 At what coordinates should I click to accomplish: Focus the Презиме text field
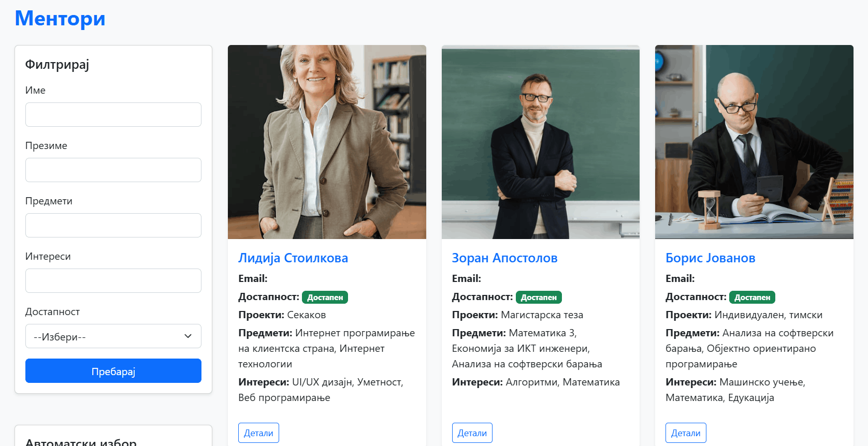click(x=113, y=170)
